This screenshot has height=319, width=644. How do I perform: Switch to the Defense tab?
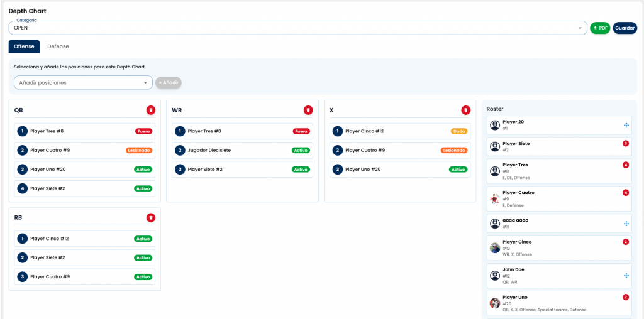pyautogui.click(x=58, y=46)
